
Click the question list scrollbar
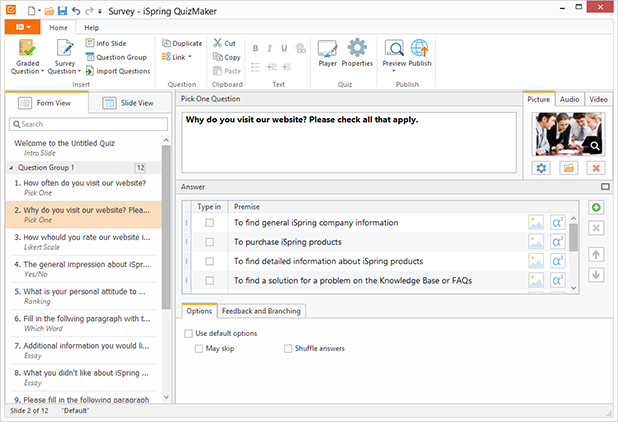coord(166,227)
